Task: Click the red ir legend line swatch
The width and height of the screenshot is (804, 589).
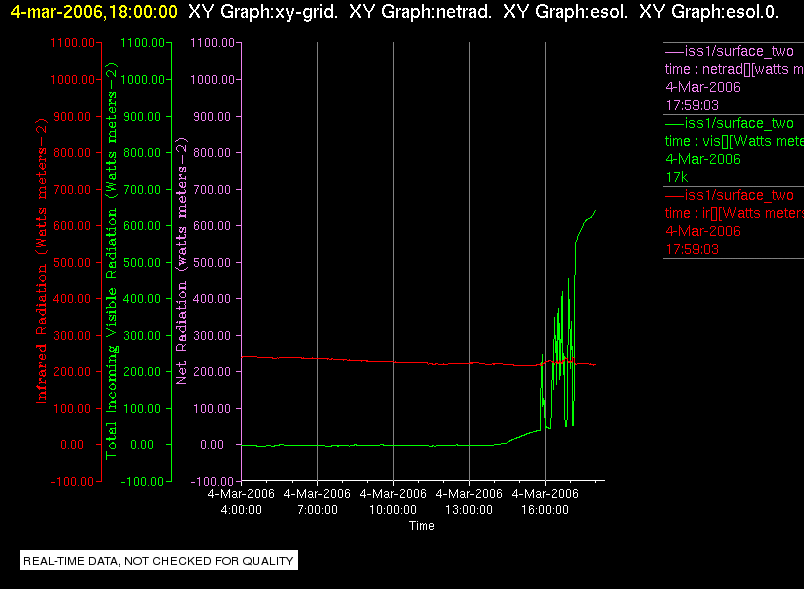Action: pyautogui.click(x=674, y=195)
